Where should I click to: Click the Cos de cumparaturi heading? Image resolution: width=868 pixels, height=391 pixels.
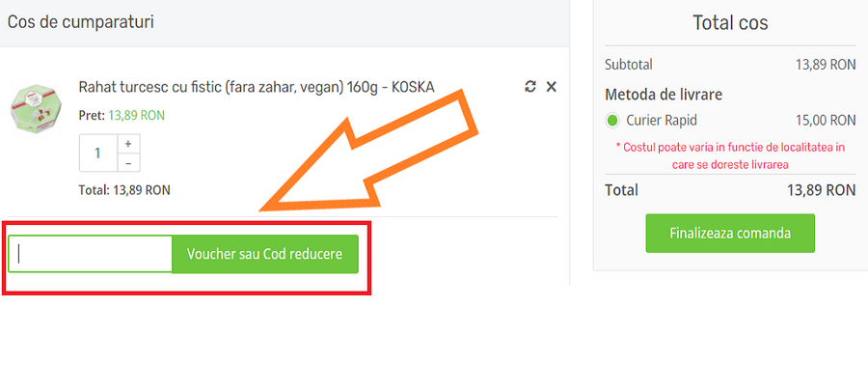tap(81, 21)
